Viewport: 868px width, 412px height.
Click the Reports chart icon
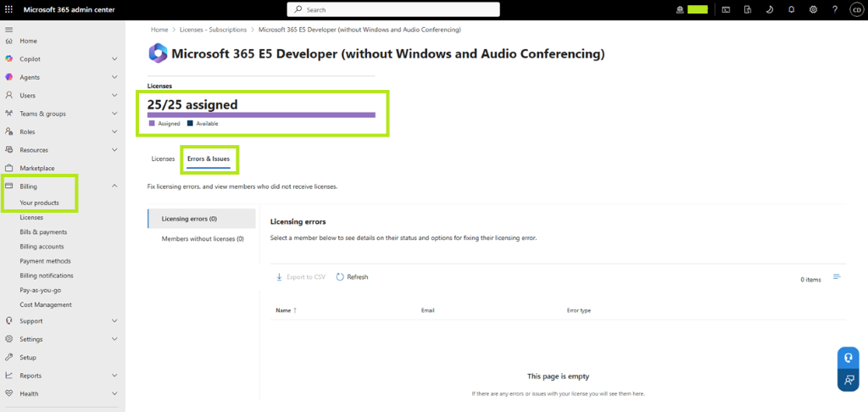(x=8, y=376)
